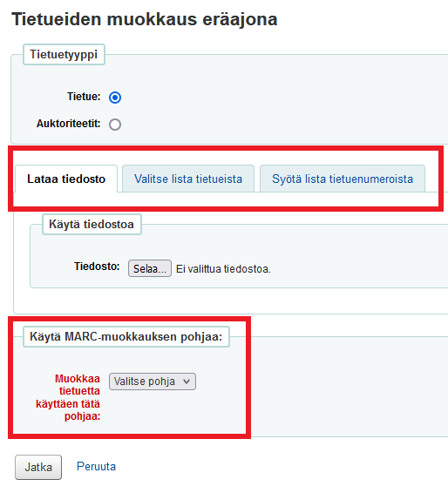Viewport: 448px width, 493px height.
Task: Click the red "Muokkaa tietuetta käyttäen tätä pohjaa" label
Action: click(68, 397)
